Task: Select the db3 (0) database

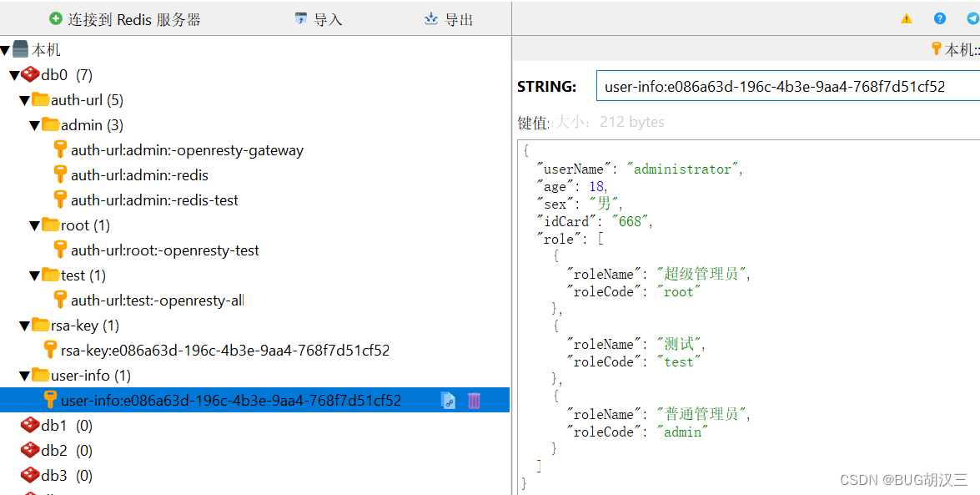Action: (x=66, y=476)
